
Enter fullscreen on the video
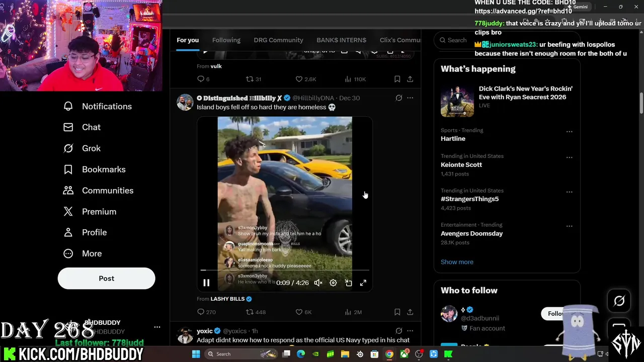(363, 283)
